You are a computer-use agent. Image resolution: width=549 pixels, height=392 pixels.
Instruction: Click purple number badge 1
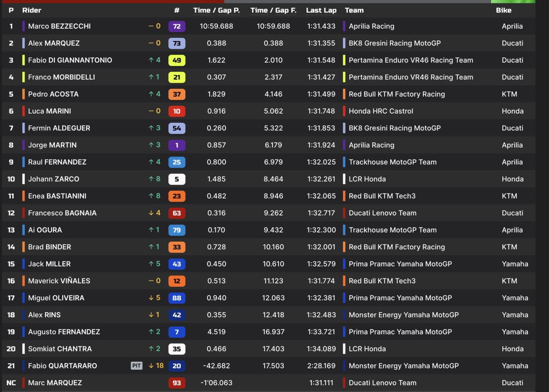pos(177,145)
